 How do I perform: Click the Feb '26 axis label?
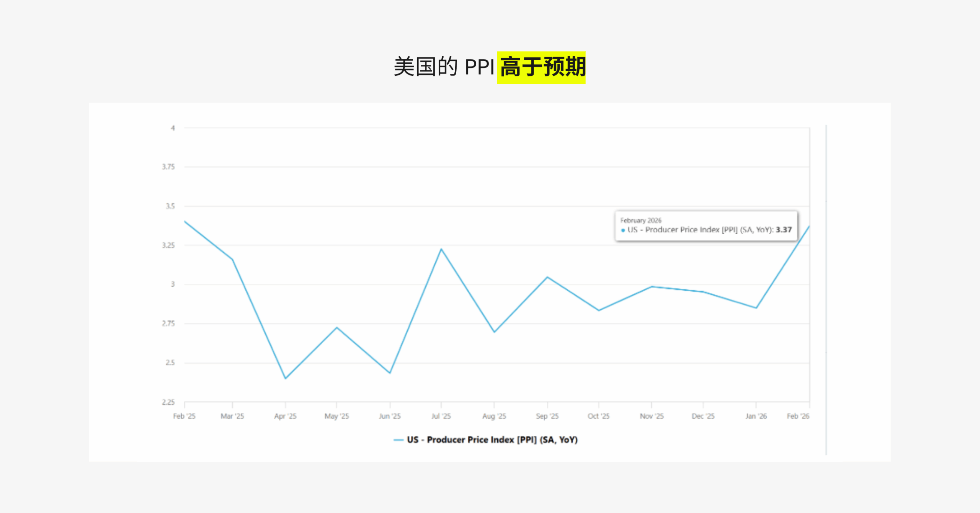(x=798, y=416)
